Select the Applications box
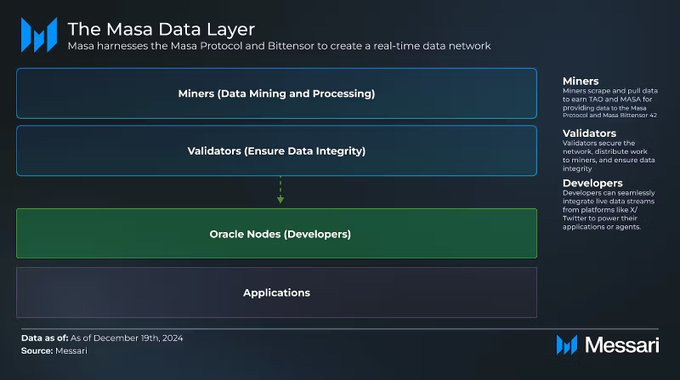 277,292
